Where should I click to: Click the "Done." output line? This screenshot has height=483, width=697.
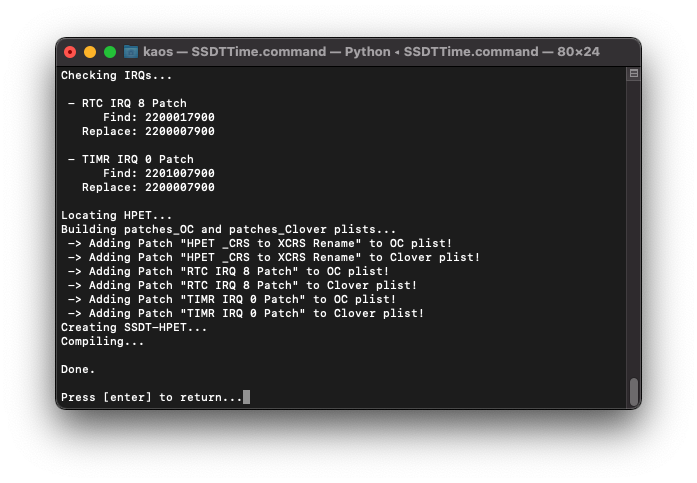click(x=78, y=369)
